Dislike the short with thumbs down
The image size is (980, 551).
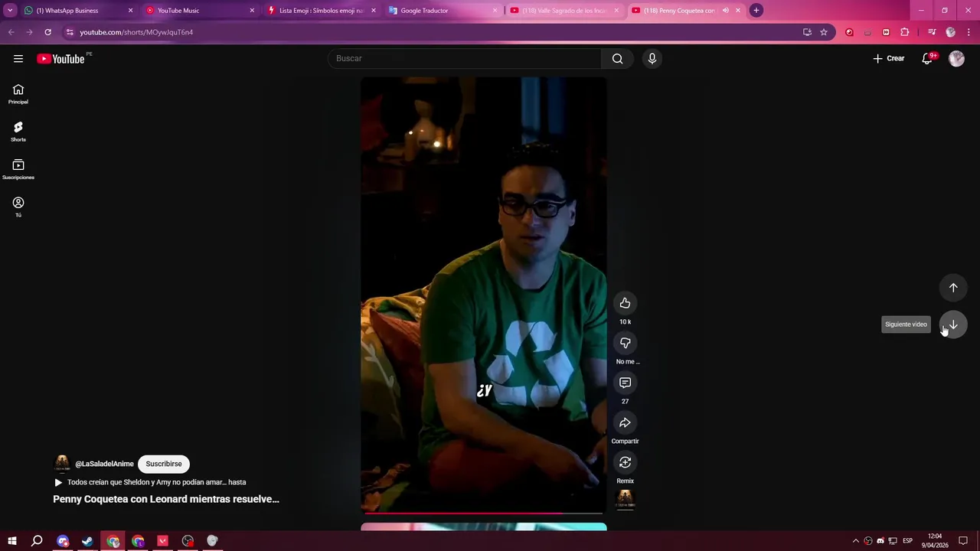pos(625,343)
